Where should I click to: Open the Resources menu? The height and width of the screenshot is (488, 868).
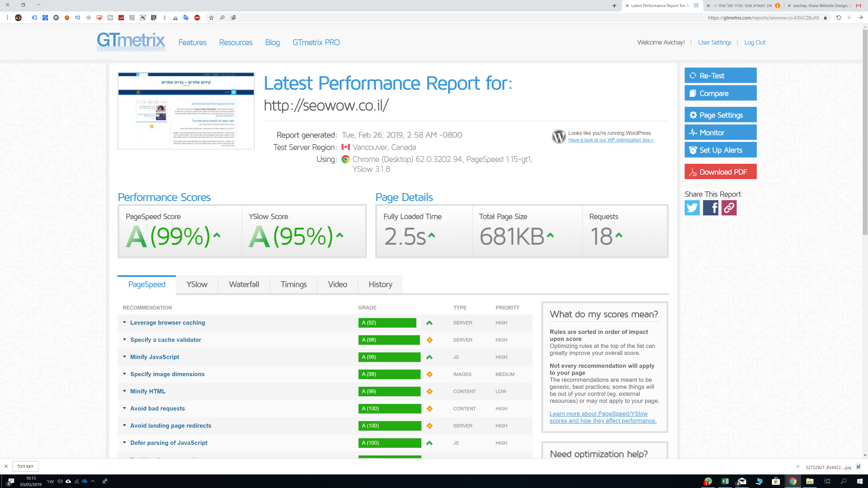tap(236, 42)
